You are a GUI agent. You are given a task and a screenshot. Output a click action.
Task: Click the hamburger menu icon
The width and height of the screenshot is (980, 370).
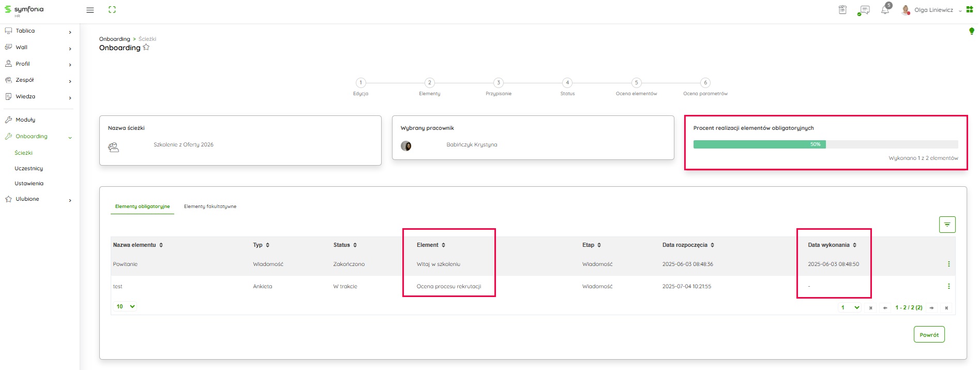tap(90, 10)
